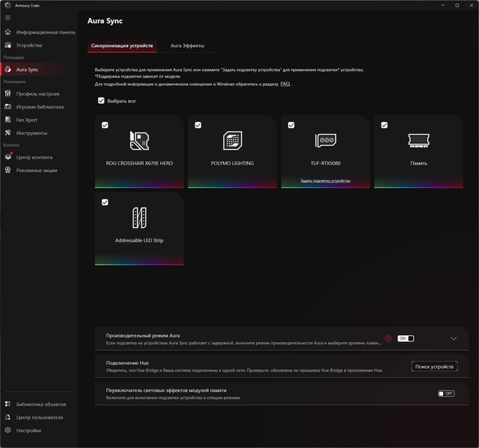Uncheck the ROG CROSSHAIR X670E HERO checkbox

[105, 125]
